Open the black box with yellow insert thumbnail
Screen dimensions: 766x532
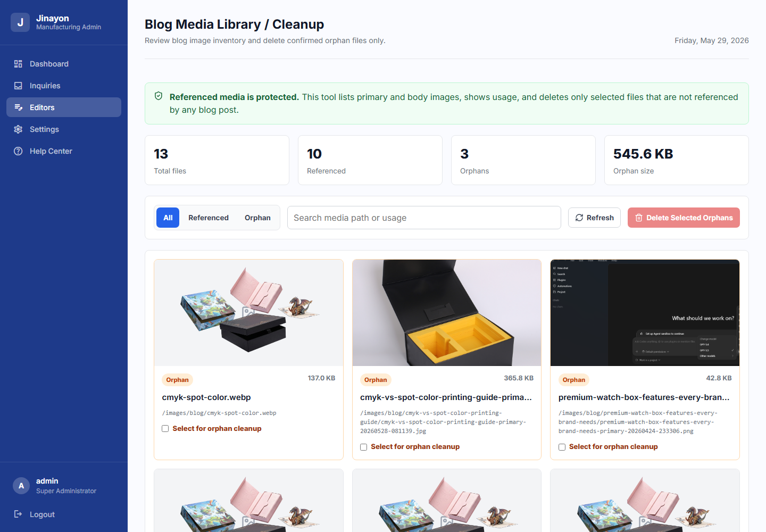[447, 313]
